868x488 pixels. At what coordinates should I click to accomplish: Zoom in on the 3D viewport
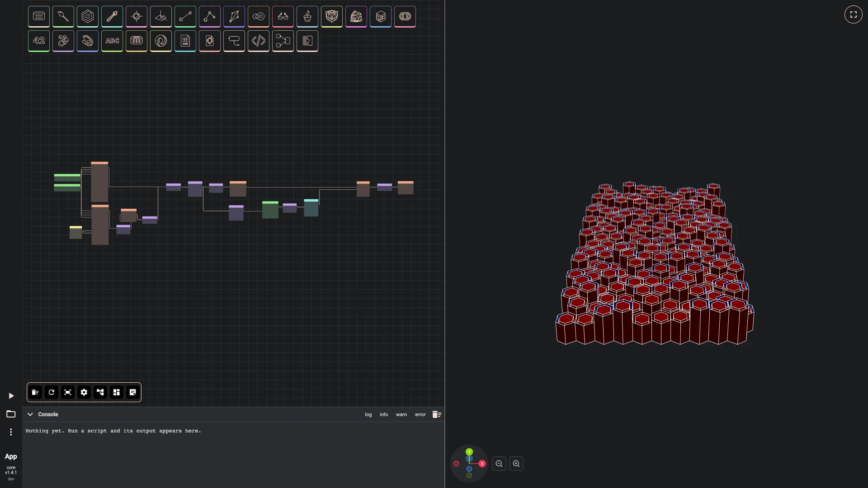click(x=516, y=464)
